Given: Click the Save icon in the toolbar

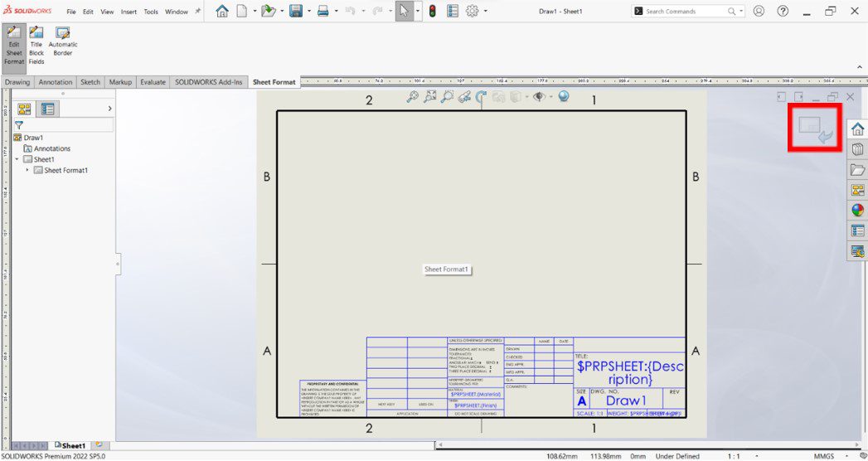Looking at the screenshot, I should pyautogui.click(x=294, y=12).
